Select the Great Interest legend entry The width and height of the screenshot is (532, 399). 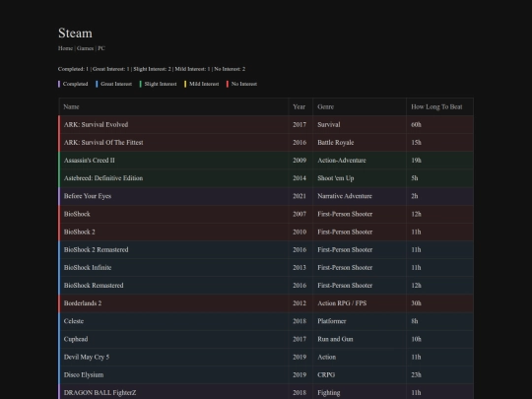pos(114,84)
